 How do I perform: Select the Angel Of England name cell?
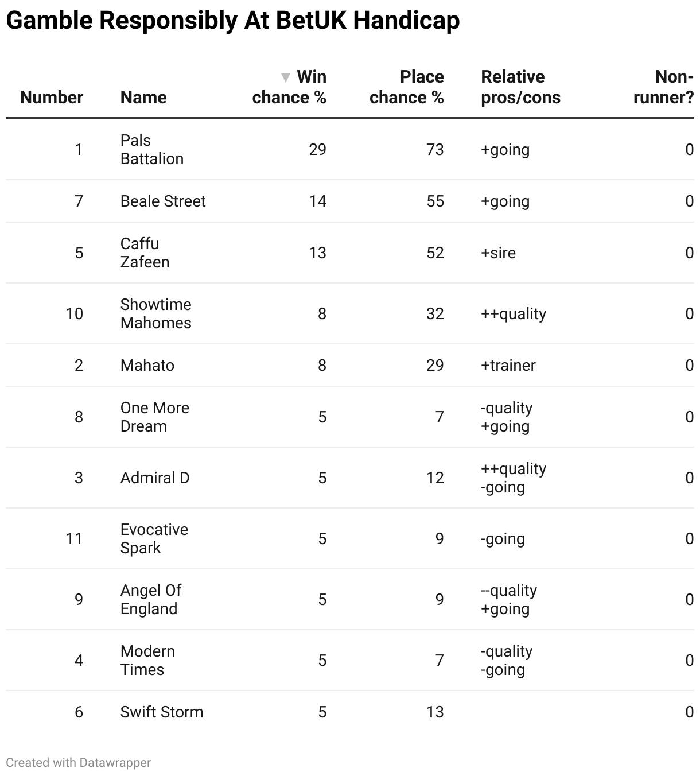[150, 599]
